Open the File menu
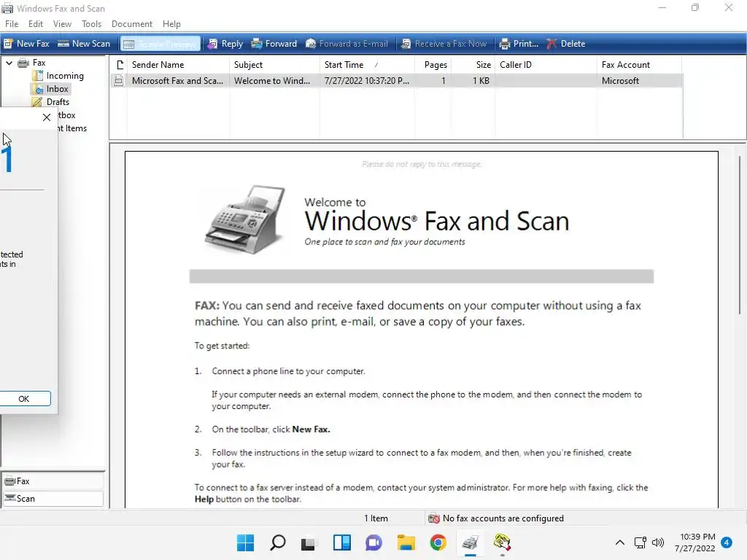The height and width of the screenshot is (560, 747). pos(12,24)
